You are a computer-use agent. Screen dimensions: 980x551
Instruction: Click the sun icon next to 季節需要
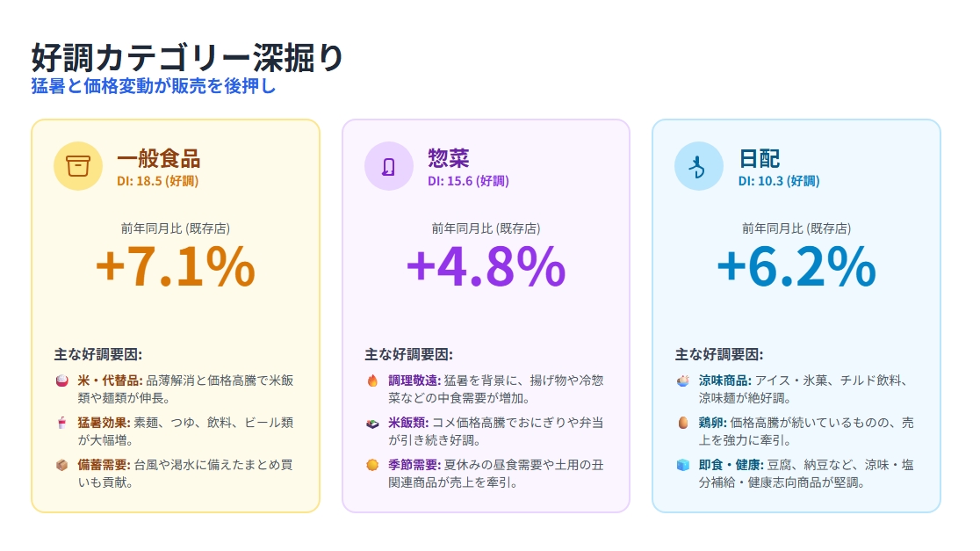[372, 465]
